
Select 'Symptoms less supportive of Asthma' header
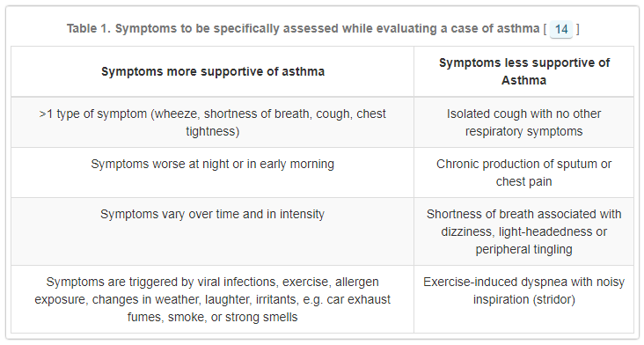click(x=523, y=71)
